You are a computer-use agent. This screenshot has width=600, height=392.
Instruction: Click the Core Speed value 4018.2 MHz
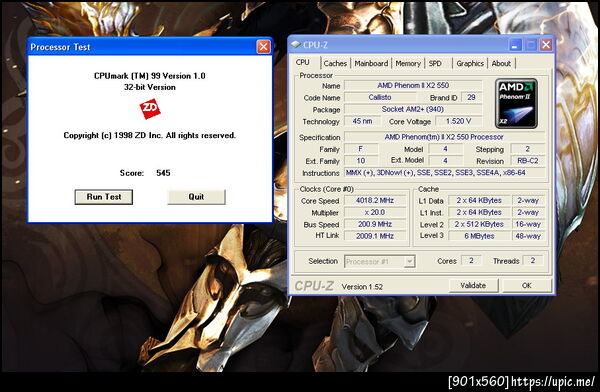[x=375, y=201]
